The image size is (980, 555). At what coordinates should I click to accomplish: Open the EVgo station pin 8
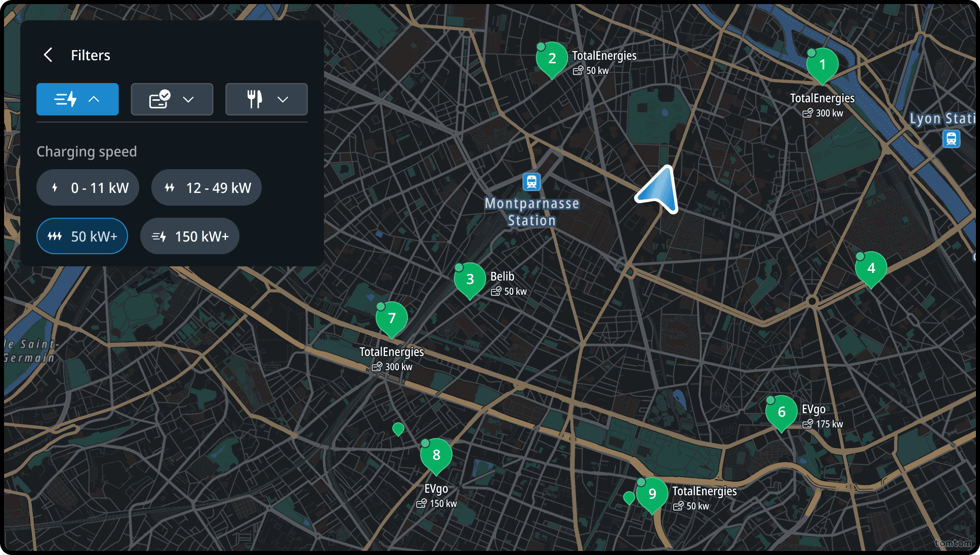pyautogui.click(x=436, y=455)
